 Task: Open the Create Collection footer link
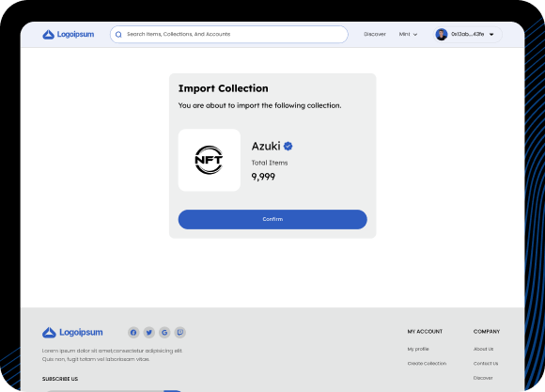427,364
